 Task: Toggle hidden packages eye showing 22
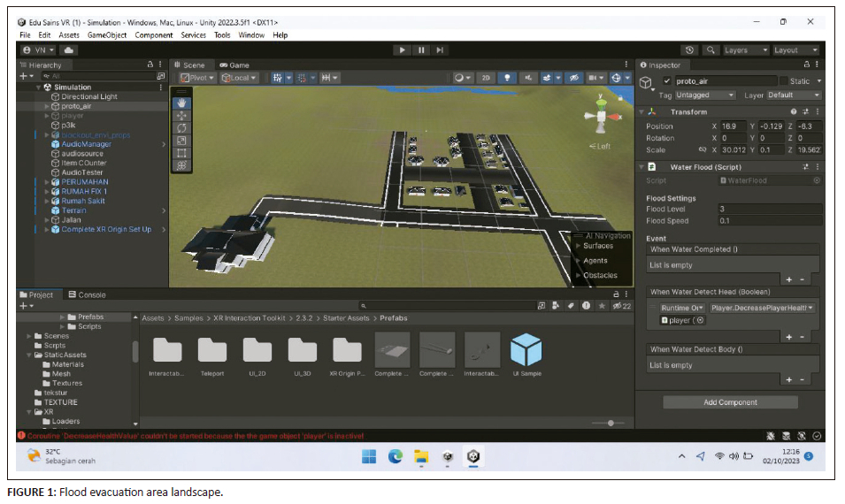coord(622,306)
